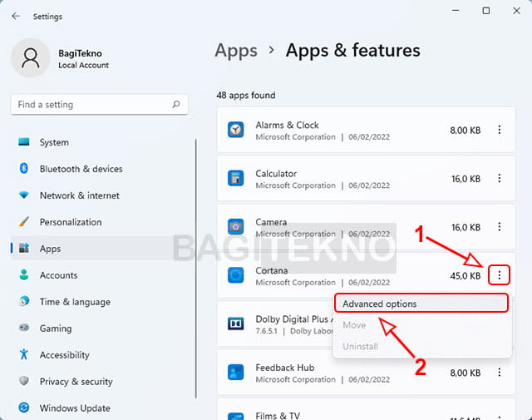
Task: Select the Apps sidebar icon
Action: pos(24,248)
